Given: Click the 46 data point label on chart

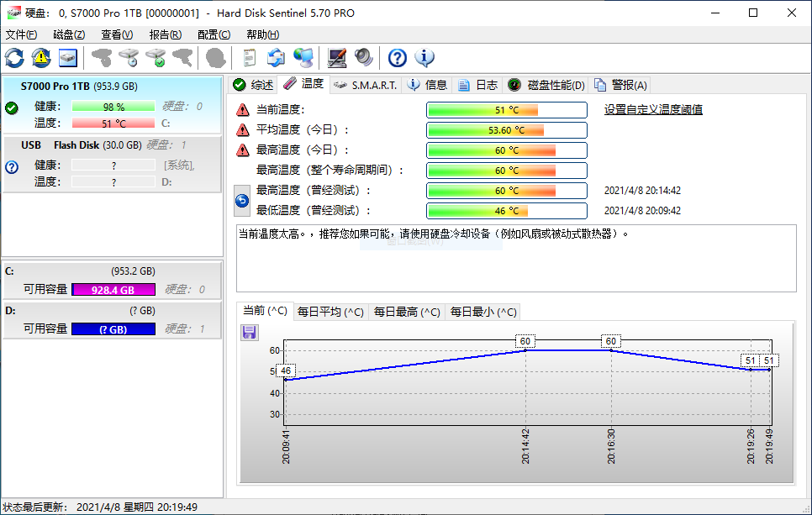Looking at the screenshot, I should [286, 370].
